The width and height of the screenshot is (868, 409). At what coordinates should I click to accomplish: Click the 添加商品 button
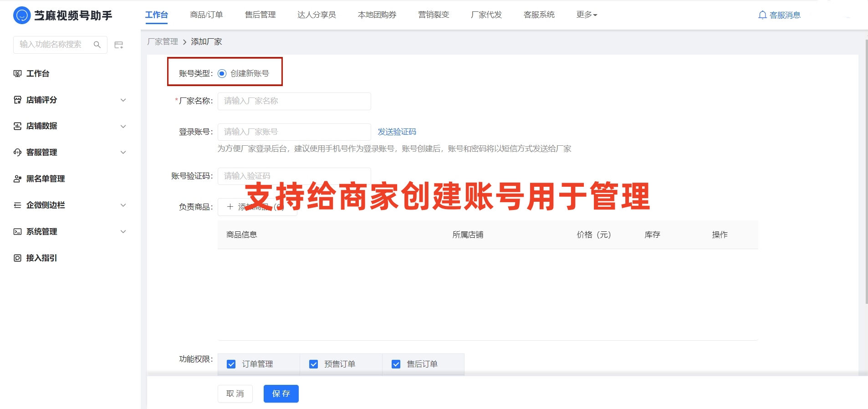257,207
